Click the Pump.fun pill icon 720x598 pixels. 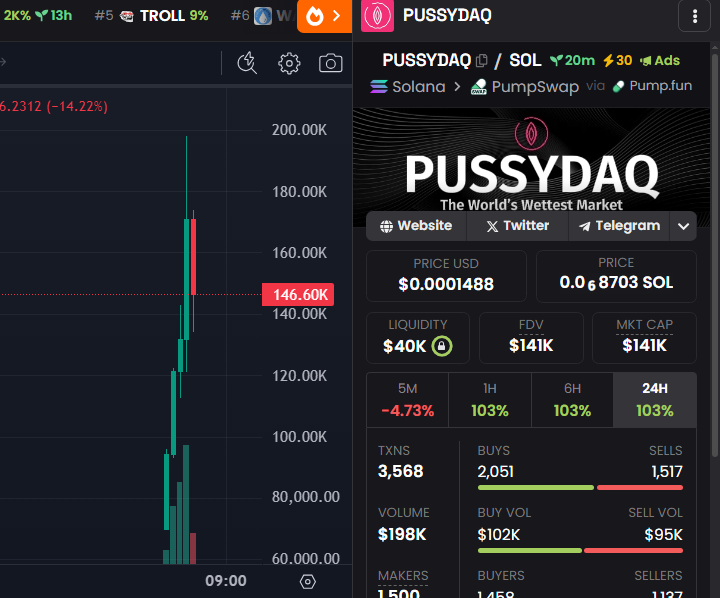[x=619, y=86]
